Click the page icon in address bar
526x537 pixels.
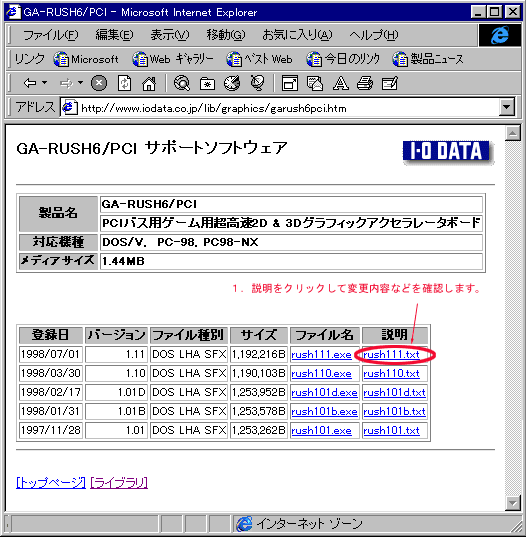coord(69,108)
